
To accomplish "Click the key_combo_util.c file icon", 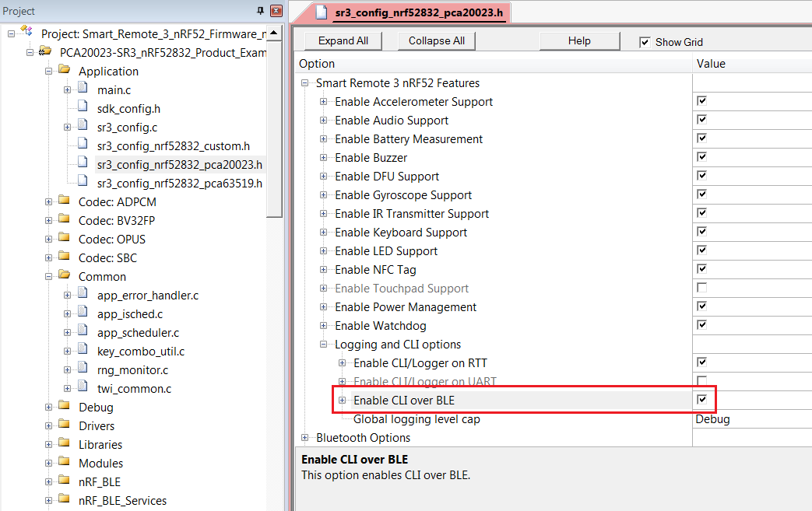I will click(83, 350).
